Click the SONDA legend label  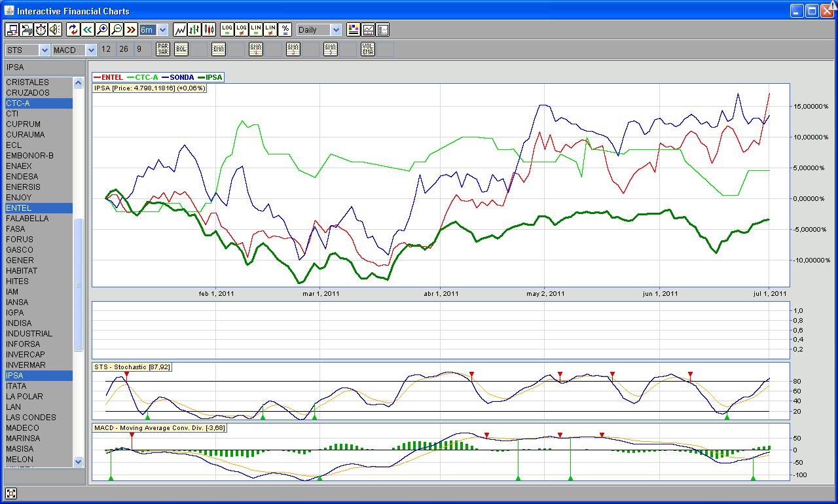pyautogui.click(x=181, y=77)
